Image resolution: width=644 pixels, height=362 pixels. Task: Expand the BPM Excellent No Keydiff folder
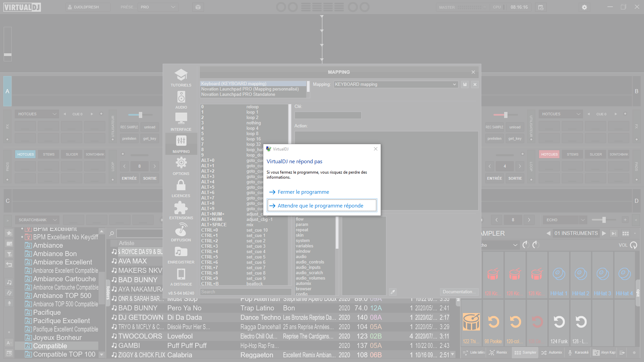point(22,237)
